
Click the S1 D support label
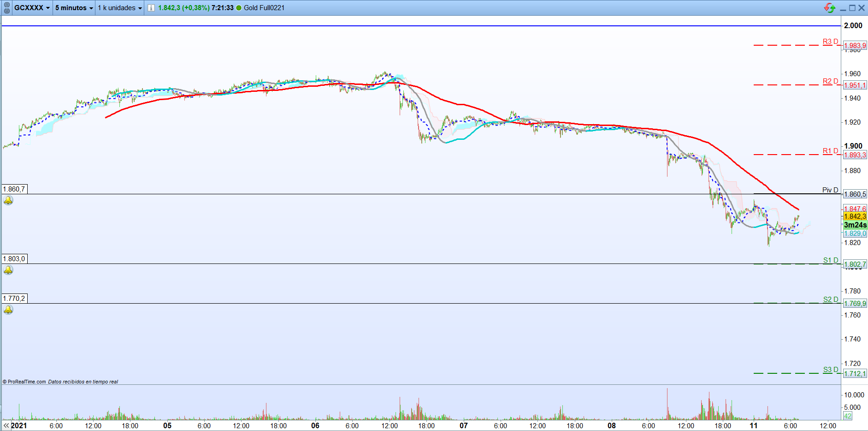(831, 260)
